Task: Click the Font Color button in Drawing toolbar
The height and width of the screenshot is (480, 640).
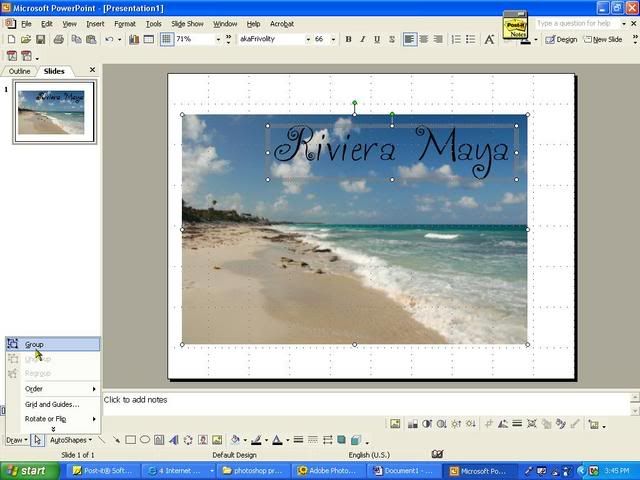Action: [x=277, y=440]
